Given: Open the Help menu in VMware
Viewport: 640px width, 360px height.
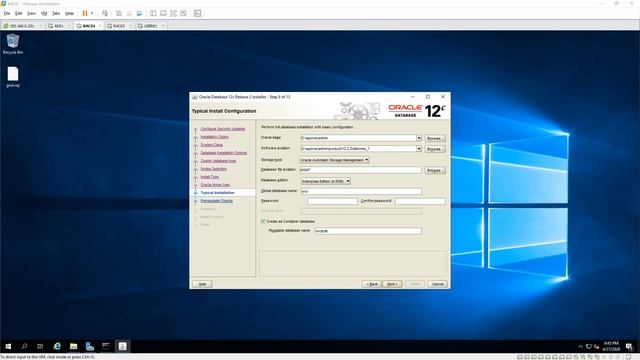Looking at the screenshot, I should pyautogui.click(x=69, y=13).
